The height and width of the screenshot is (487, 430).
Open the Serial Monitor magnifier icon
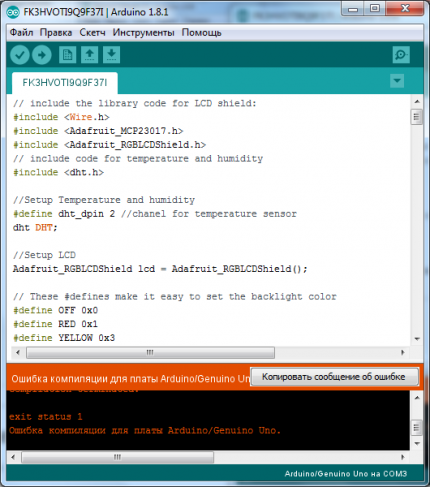401,55
